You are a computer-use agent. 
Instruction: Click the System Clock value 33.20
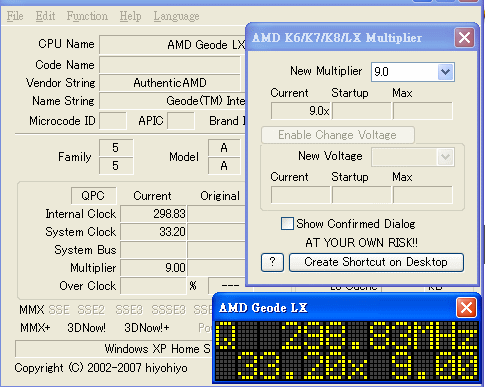[153, 232]
